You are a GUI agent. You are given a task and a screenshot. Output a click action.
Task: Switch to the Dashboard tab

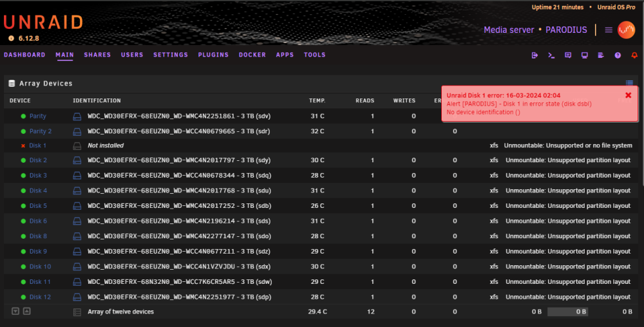point(24,55)
